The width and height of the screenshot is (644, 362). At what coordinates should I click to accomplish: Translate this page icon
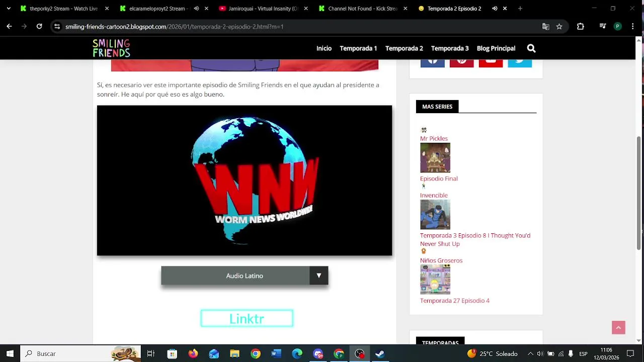click(x=545, y=27)
